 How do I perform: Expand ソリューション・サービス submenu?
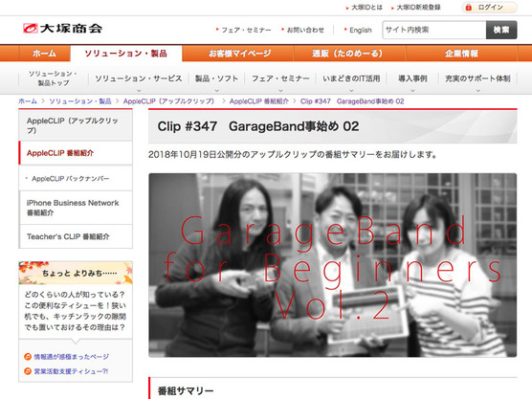pos(139,78)
